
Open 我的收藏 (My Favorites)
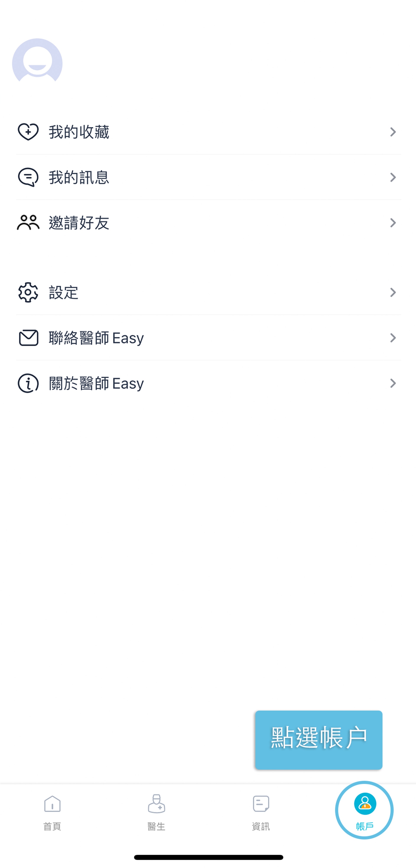(x=208, y=132)
